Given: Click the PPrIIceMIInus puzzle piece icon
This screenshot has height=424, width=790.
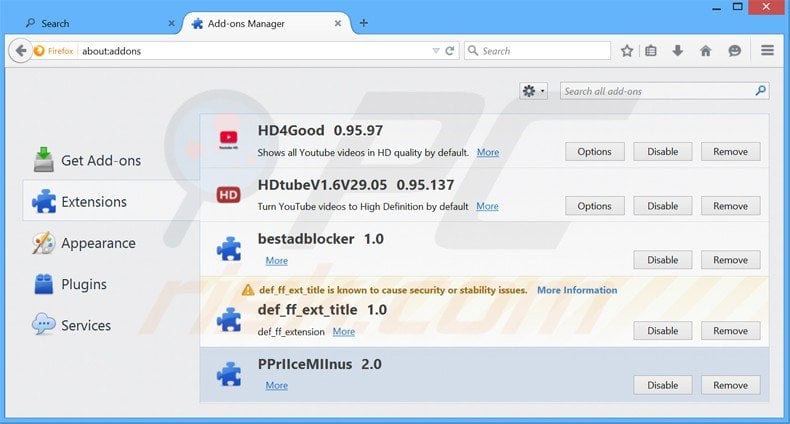Looking at the screenshot, I should (x=229, y=374).
